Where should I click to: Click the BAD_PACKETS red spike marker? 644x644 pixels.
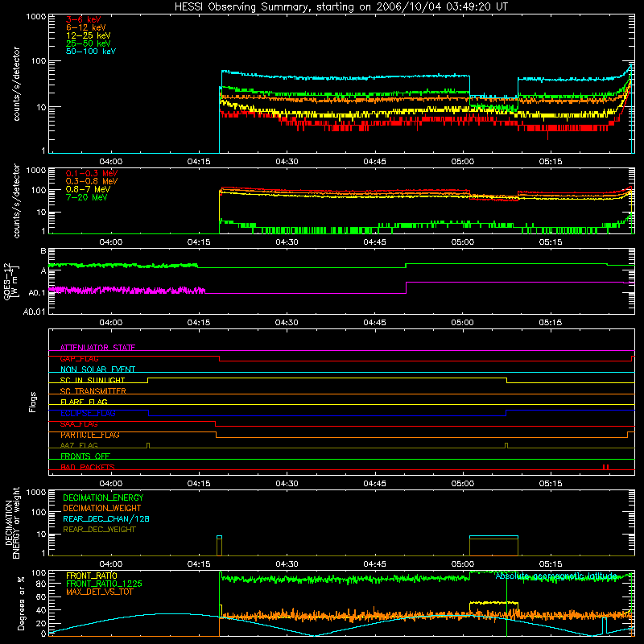pyautogui.click(x=605, y=467)
